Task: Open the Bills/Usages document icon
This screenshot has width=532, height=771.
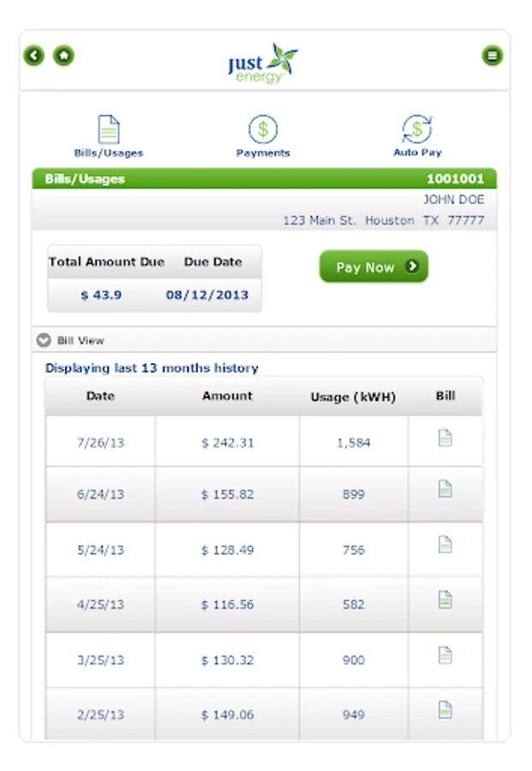Action: [x=109, y=129]
